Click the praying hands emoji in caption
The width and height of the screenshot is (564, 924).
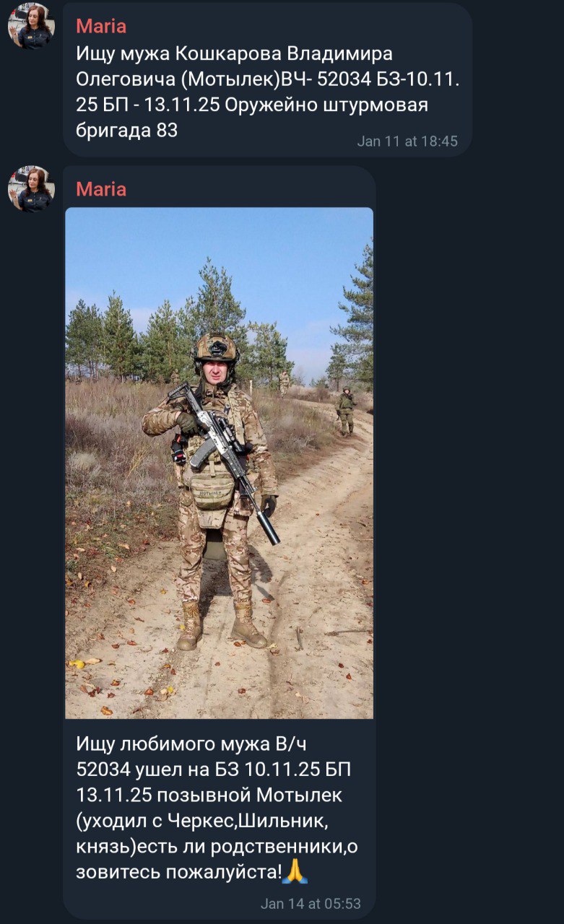coord(295,871)
